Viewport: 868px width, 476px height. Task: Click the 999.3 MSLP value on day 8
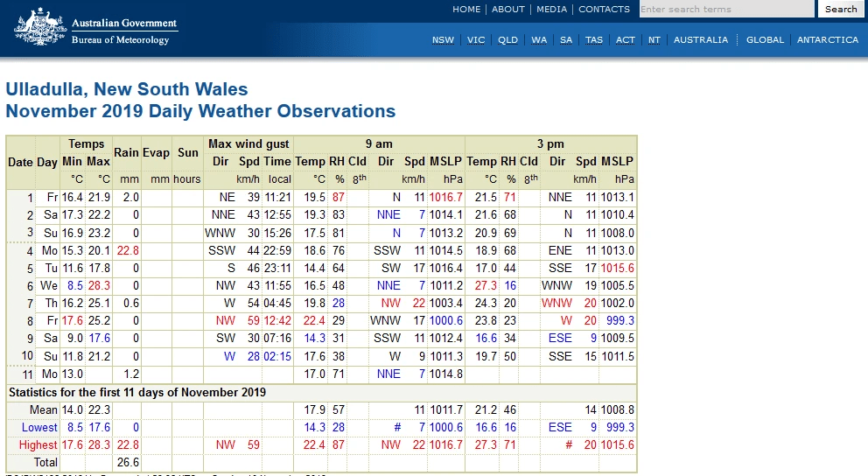[x=620, y=321]
